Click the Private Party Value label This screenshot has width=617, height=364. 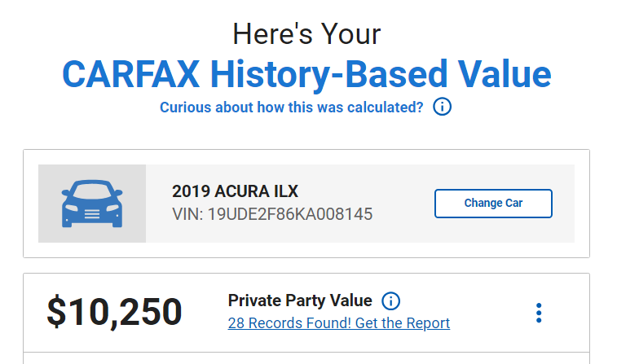300,300
